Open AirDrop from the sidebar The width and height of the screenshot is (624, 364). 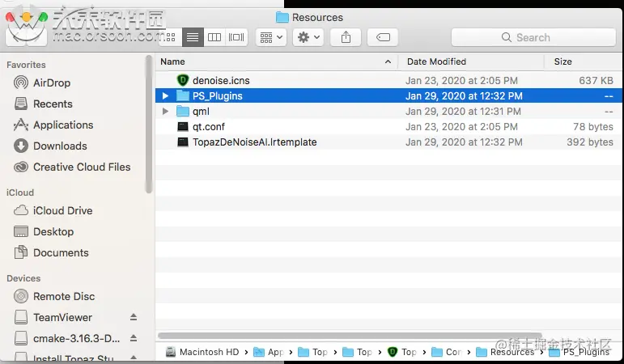pos(52,83)
